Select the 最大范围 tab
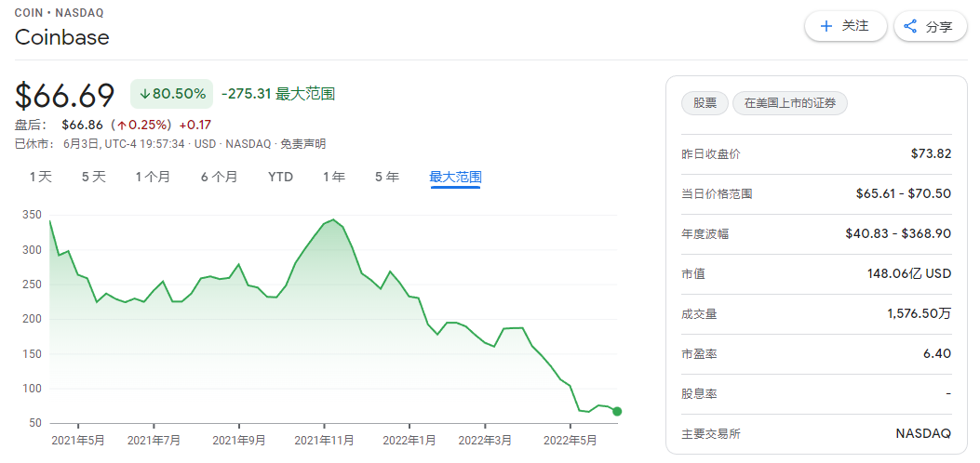 click(455, 177)
